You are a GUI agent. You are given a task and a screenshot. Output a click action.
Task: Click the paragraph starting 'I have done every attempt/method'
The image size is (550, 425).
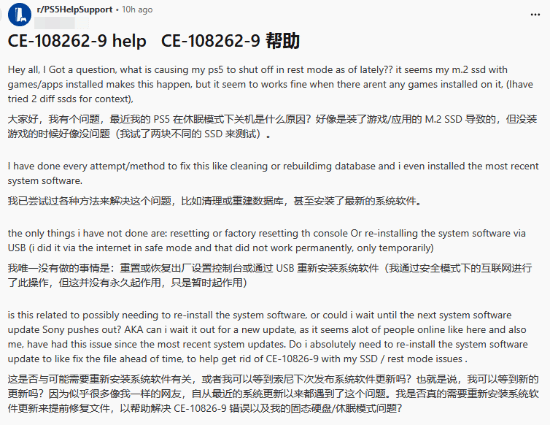273,173
